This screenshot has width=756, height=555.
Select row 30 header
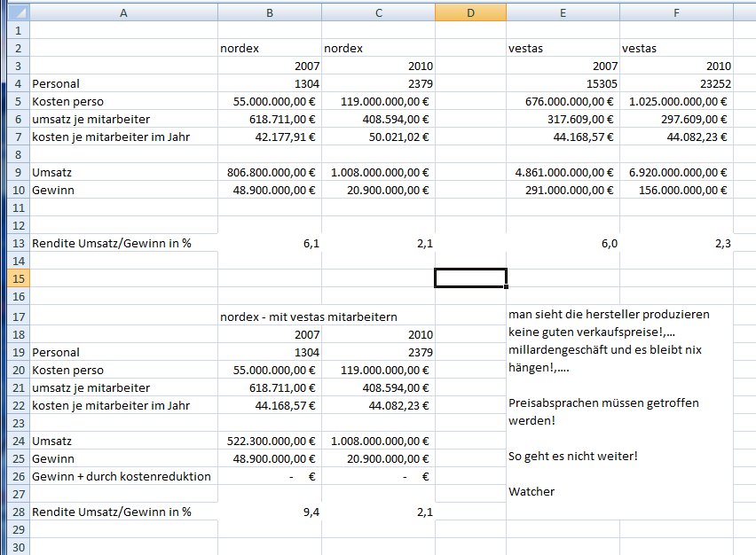click(19, 547)
